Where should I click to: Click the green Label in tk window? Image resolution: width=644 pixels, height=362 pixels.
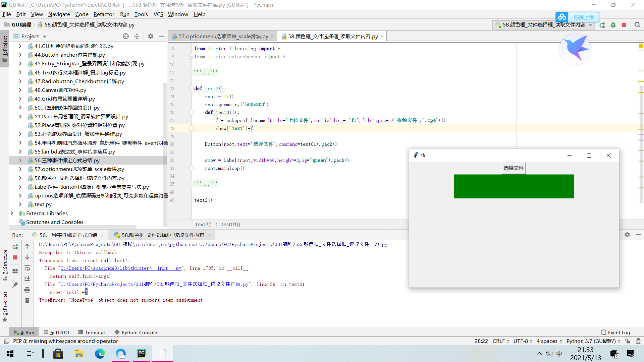pyautogui.click(x=514, y=186)
